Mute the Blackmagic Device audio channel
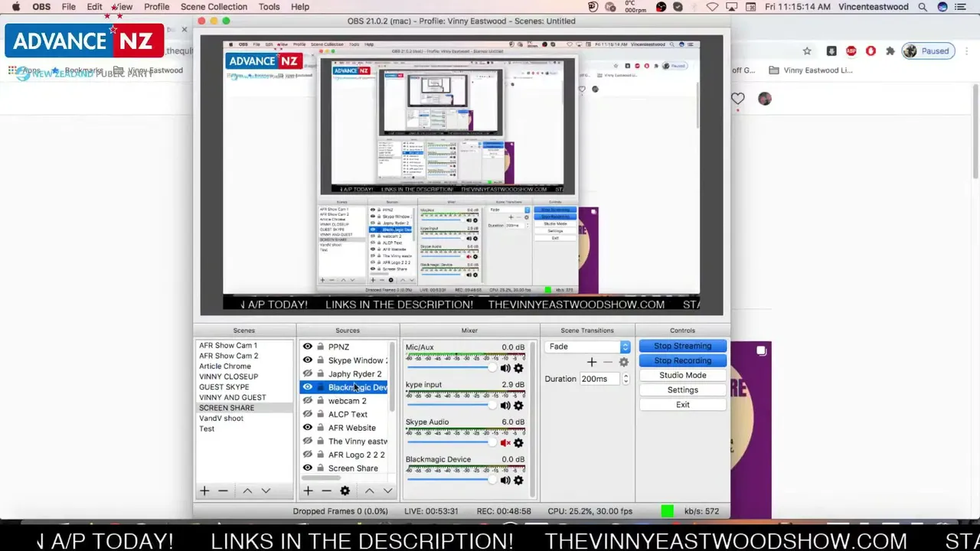Viewport: 980px width, 551px height. pyautogui.click(x=505, y=481)
